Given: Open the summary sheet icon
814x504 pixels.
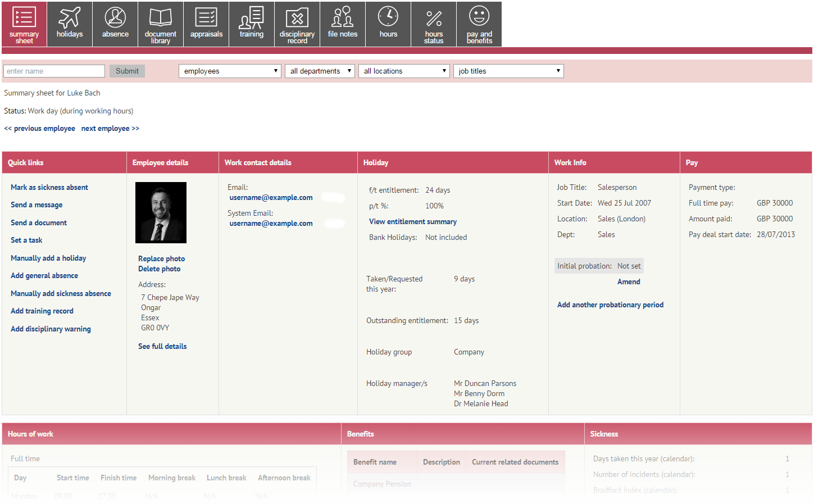Looking at the screenshot, I should (24, 24).
